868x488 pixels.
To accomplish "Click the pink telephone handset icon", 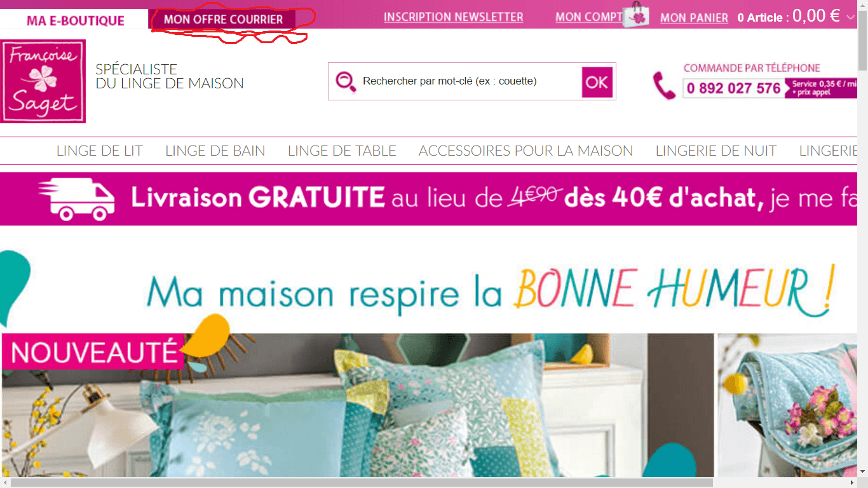I will (665, 85).
